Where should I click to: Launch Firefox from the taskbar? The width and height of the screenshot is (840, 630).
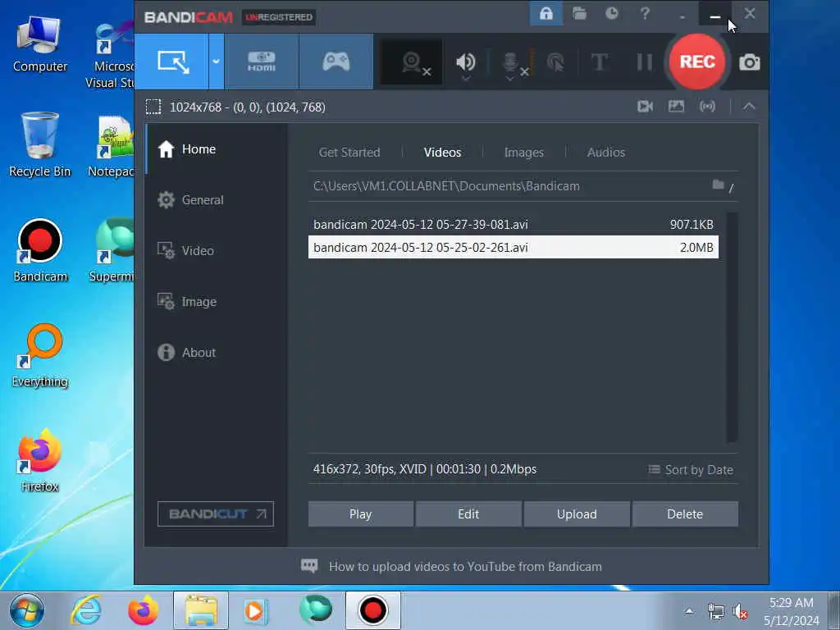pos(144,610)
